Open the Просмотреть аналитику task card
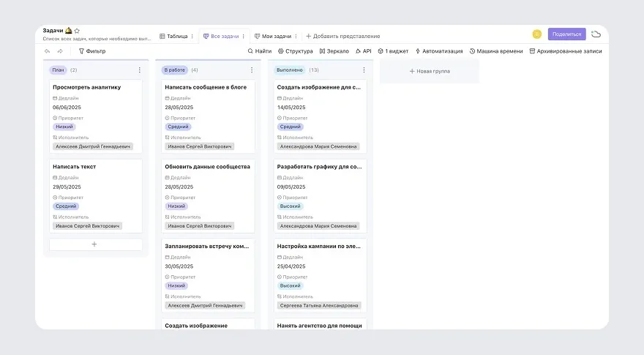The width and height of the screenshot is (644, 355). (86, 87)
